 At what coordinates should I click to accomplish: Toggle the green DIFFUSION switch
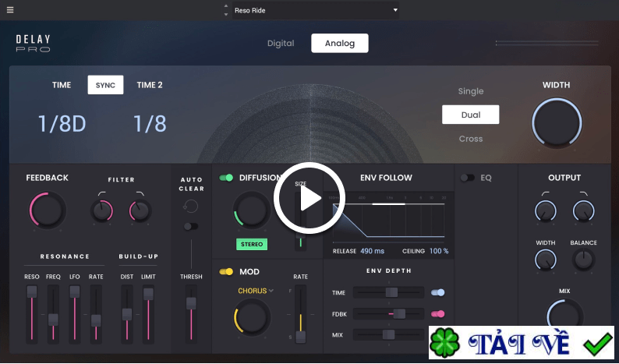point(226,178)
